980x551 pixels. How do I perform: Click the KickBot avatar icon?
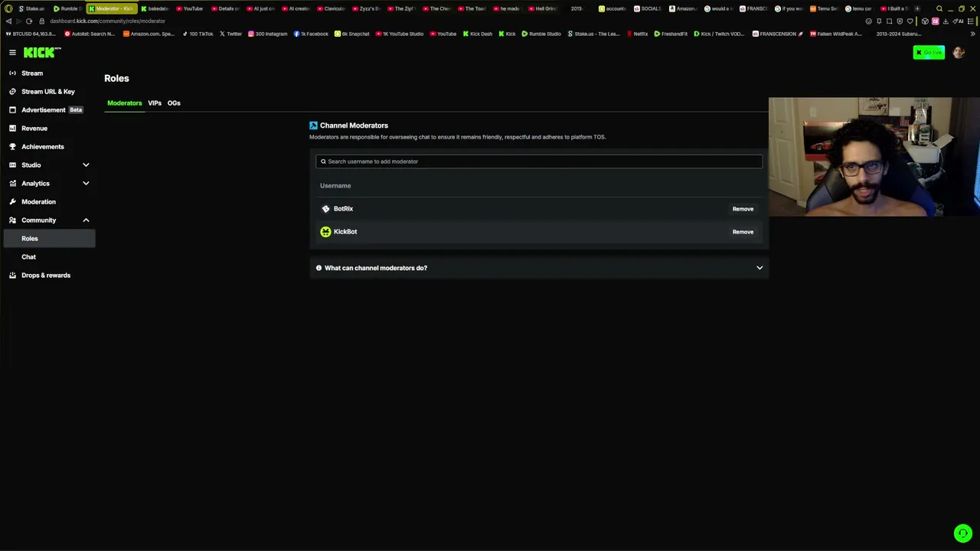pos(325,232)
